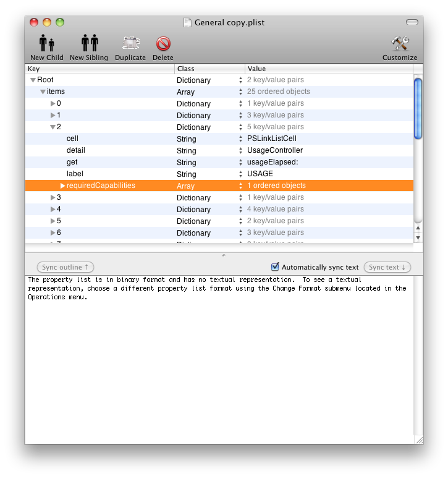448x478 pixels.
Task: Click the Sync outline button
Action: [x=65, y=267]
